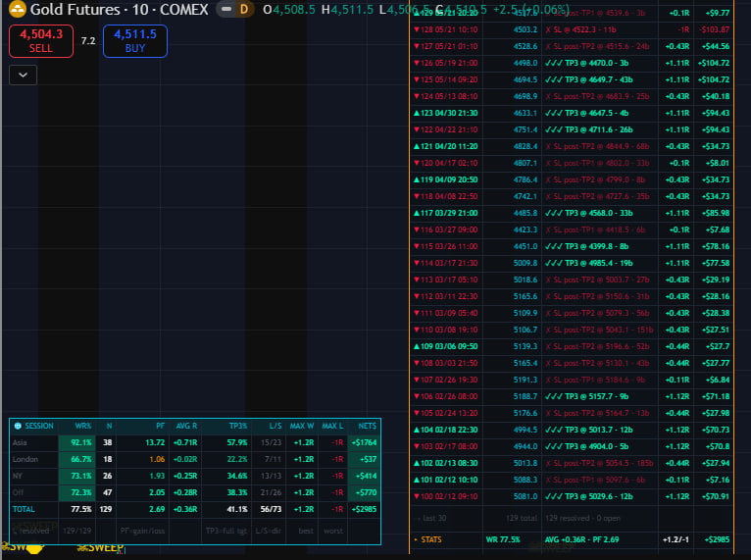Click Off session trade count 47
Viewport: 751px width, 560px height.
coord(107,492)
